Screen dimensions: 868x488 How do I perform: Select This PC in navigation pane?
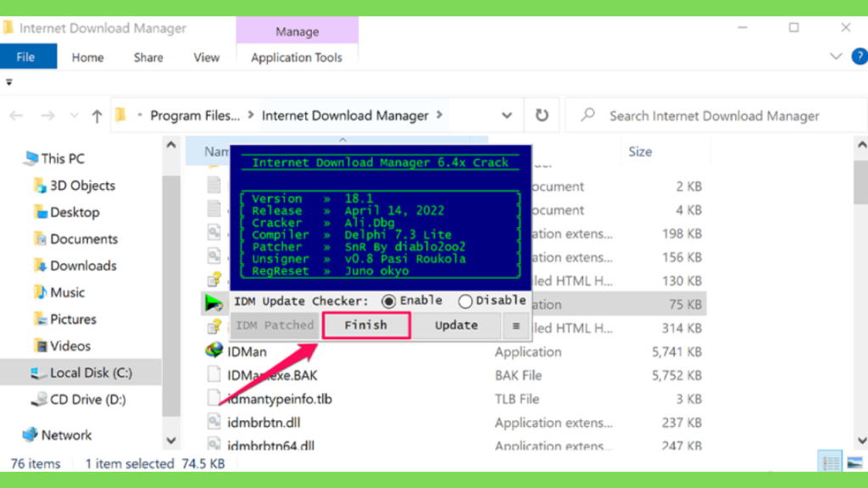(x=53, y=158)
